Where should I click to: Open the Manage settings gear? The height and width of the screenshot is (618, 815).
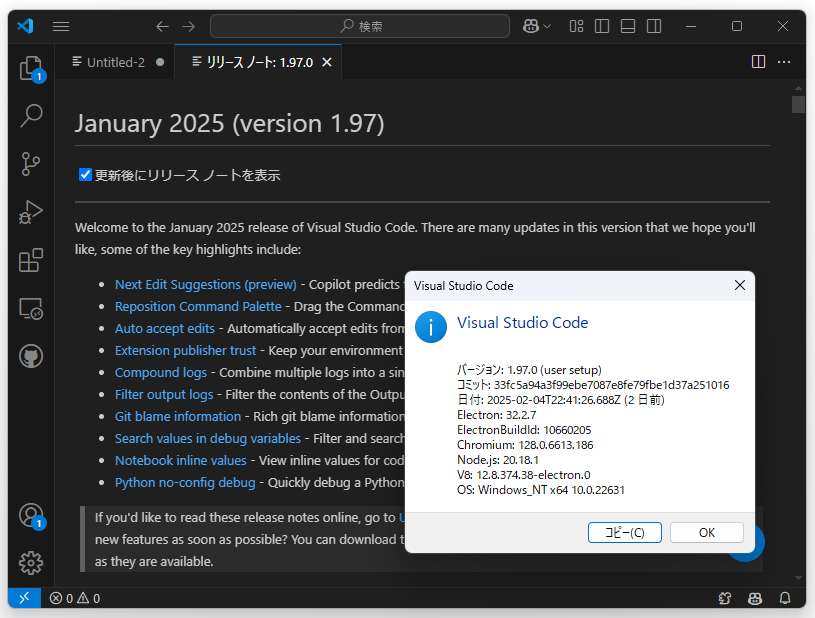[30, 563]
